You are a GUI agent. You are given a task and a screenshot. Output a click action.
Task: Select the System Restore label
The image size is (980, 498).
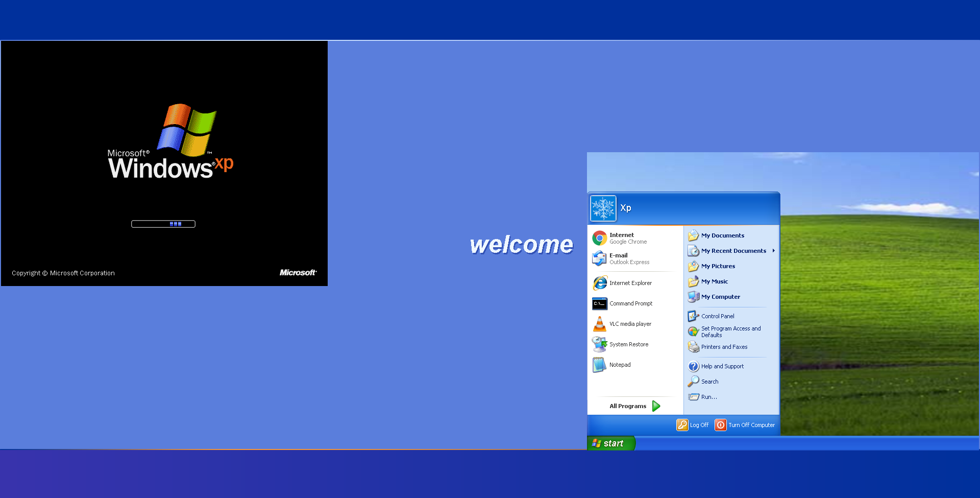[629, 344]
